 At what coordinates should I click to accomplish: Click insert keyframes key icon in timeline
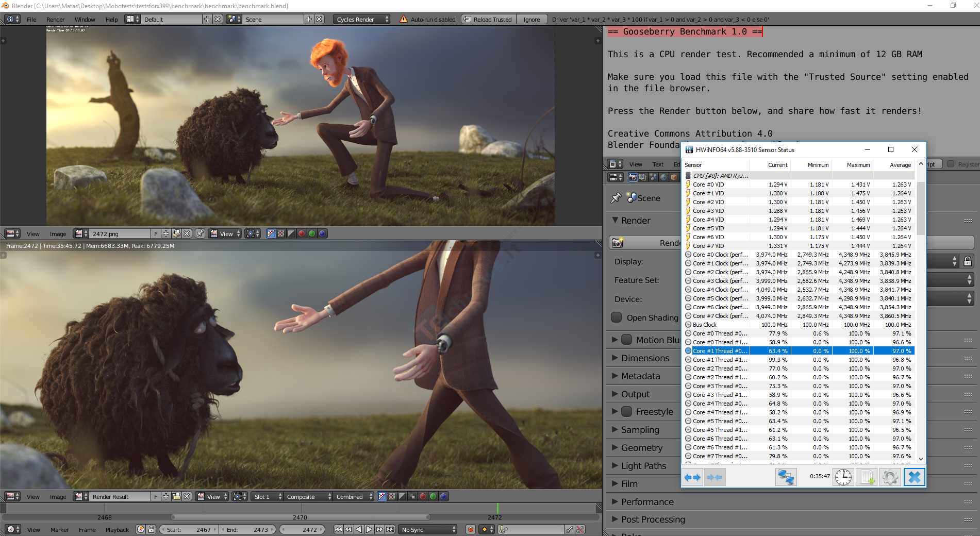pyautogui.click(x=570, y=529)
